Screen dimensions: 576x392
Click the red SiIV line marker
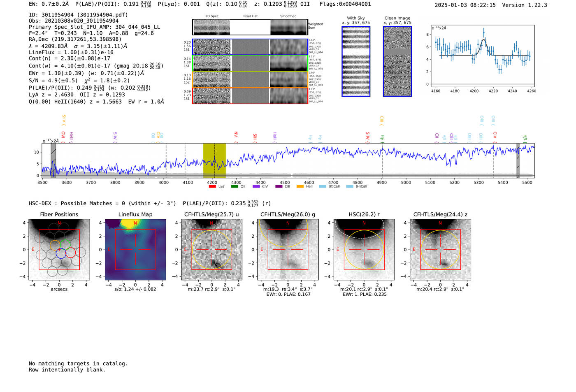point(367,137)
